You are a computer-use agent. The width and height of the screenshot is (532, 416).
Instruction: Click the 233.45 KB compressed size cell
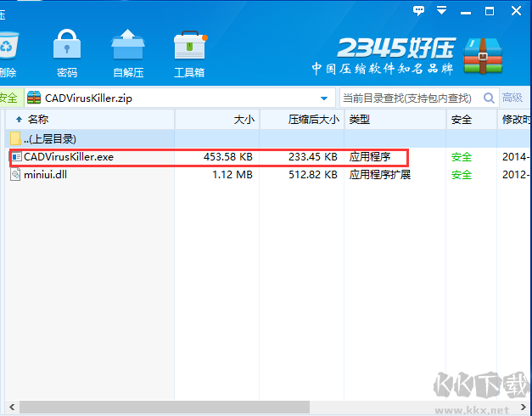click(313, 157)
